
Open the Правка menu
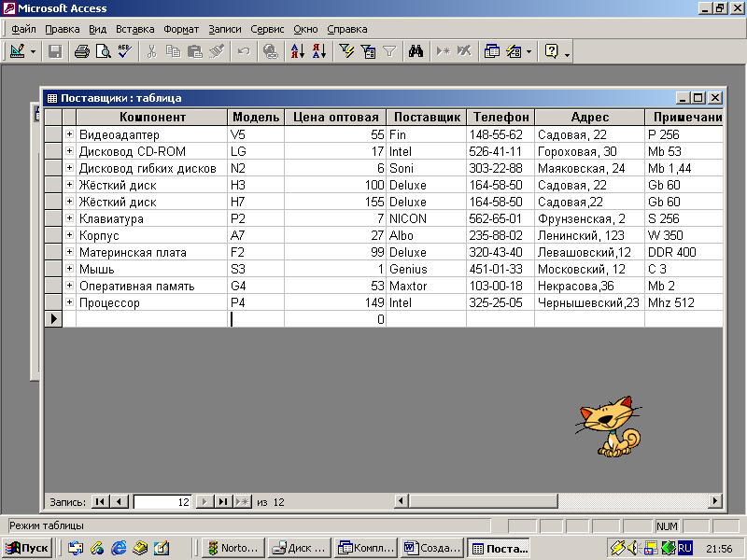click(x=63, y=29)
